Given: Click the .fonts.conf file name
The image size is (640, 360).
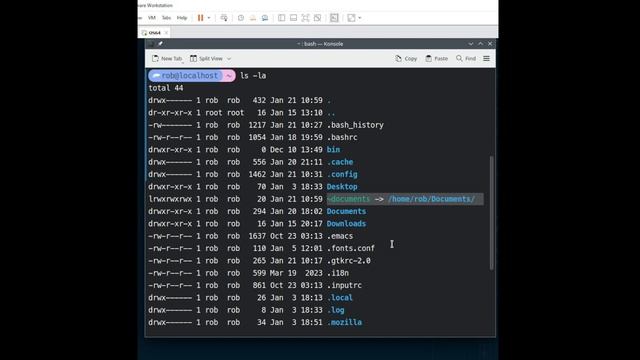Looking at the screenshot, I should pyautogui.click(x=351, y=248).
